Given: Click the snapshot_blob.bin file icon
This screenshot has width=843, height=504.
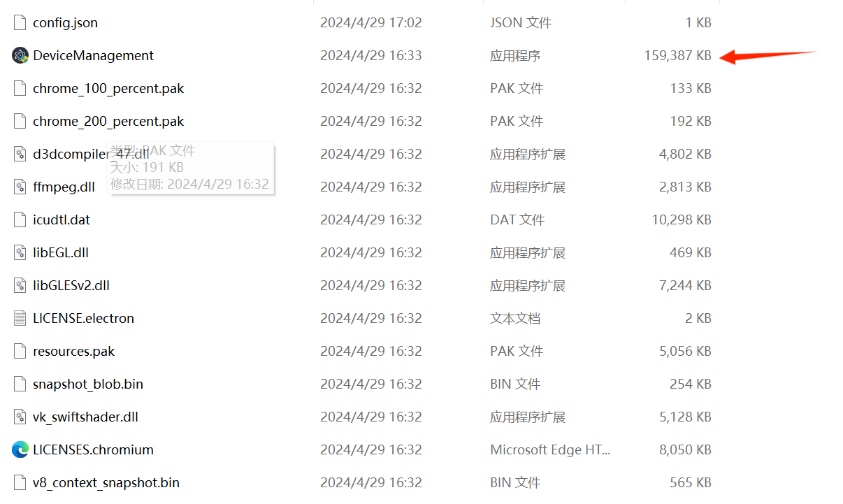Looking at the screenshot, I should click(20, 384).
